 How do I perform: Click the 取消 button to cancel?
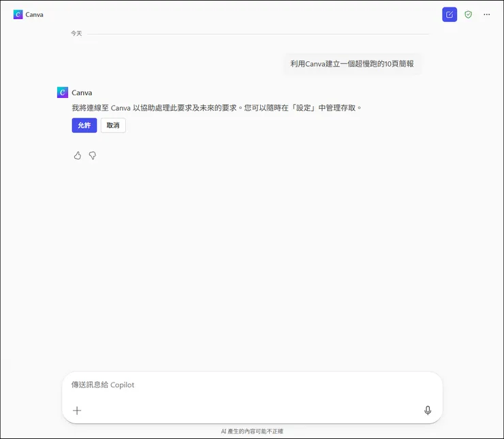tap(113, 125)
